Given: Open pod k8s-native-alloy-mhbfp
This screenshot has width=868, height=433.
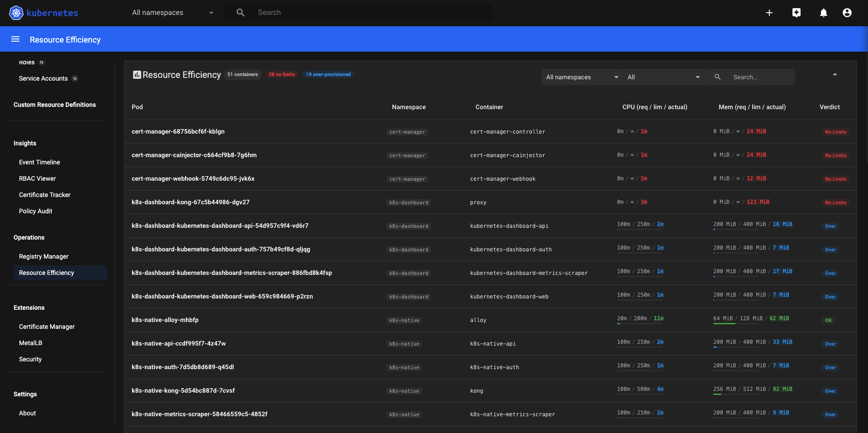Looking at the screenshot, I should (x=165, y=320).
